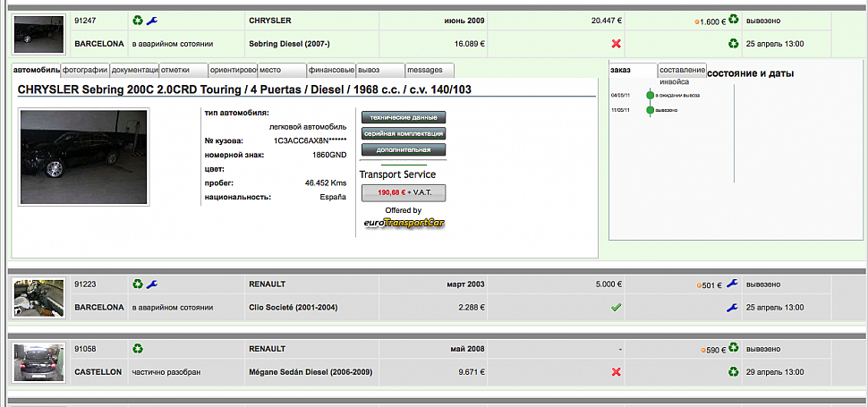
Task: Click the 190,68 € + V.A.T. transport button
Action: (x=404, y=193)
